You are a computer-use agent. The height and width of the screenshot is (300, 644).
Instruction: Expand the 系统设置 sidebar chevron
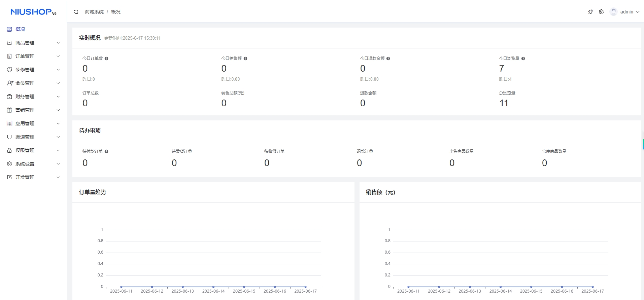point(58,164)
